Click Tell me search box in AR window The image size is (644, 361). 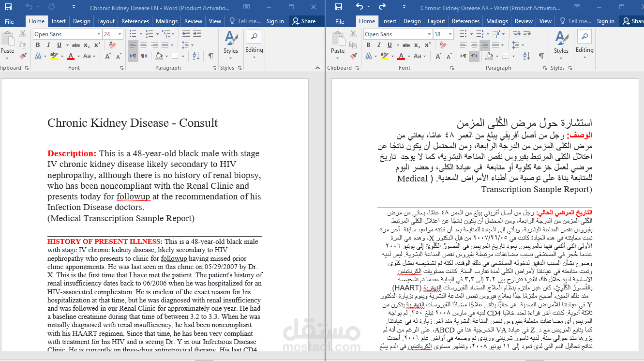pyautogui.click(x=575, y=21)
